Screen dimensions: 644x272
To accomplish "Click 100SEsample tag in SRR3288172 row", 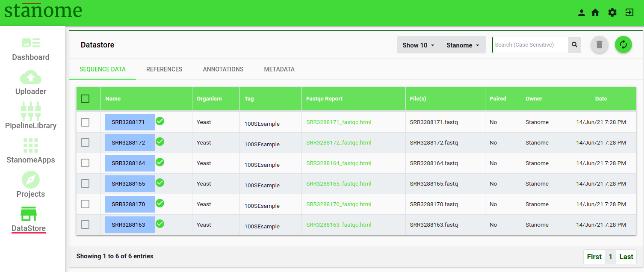I will pyautogui.click(x=262, y=145).
